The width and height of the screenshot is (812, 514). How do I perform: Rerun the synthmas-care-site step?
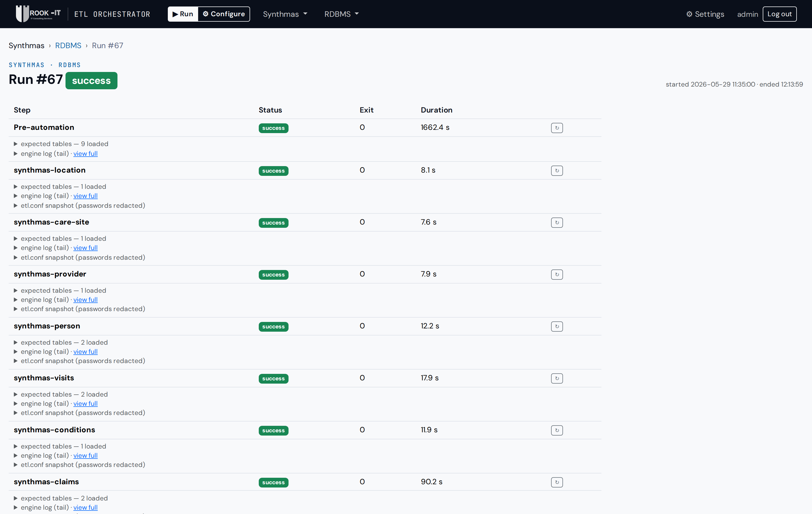[x=557, y=222]
